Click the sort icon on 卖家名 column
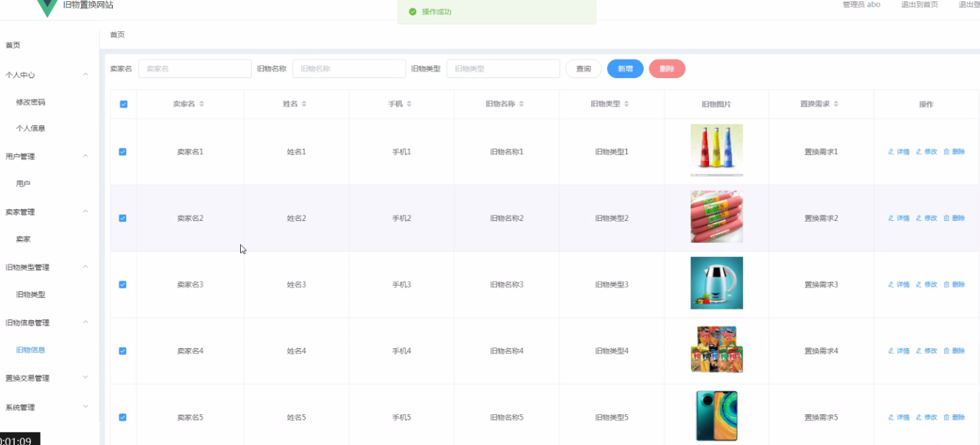 tap(201, 104)
